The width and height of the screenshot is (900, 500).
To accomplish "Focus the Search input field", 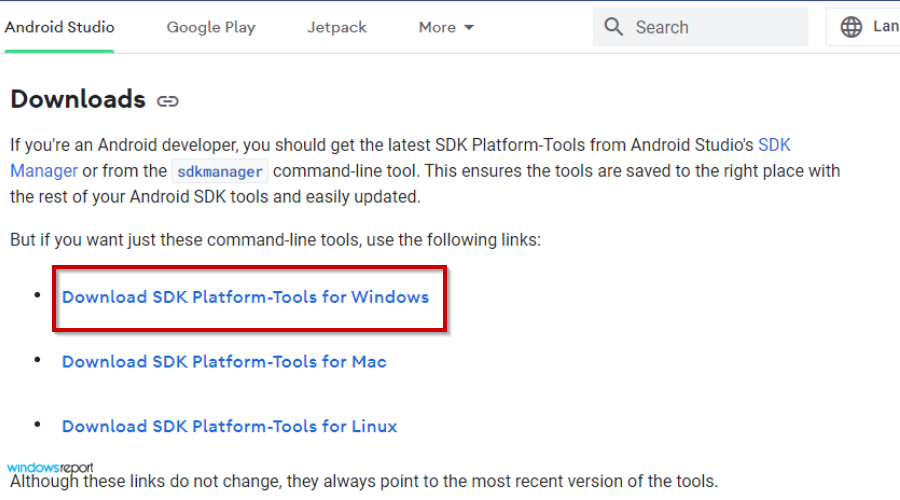I will [700, 27].
